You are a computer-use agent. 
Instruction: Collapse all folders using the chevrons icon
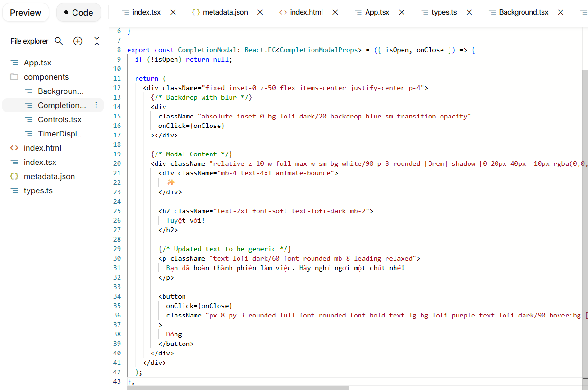point(97,41)
